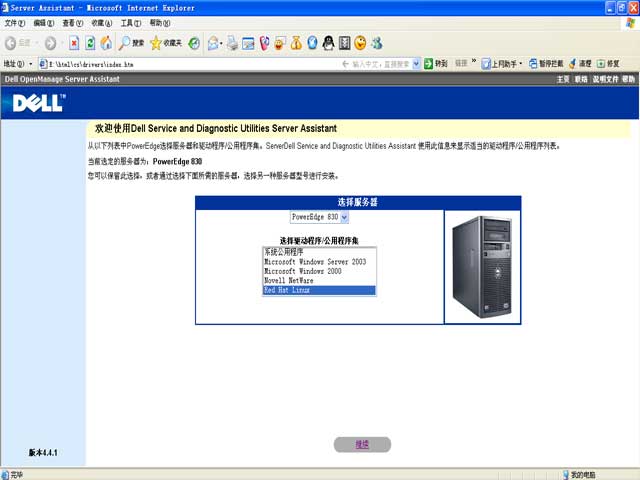The height and width of the screenshot is (480, 640).
Task: Expand the PowerEdge 830 server dropdown
Action: point(344,217)
